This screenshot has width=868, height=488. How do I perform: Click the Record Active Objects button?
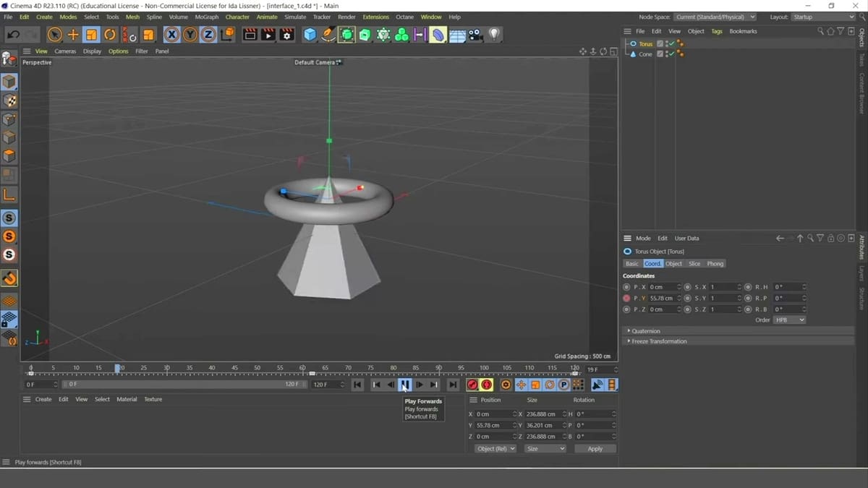point(472,385)
